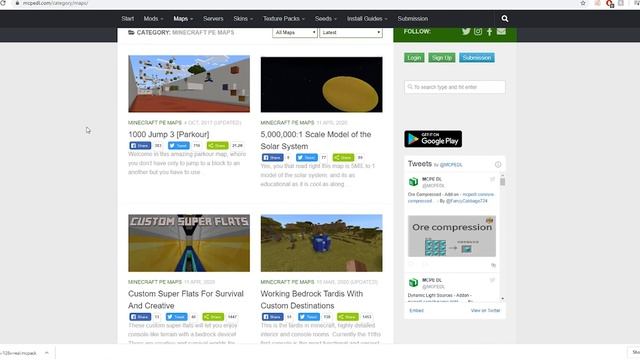Open the Facebook follow icon
This screenshot has width=640, height=360.
point(489,31)
